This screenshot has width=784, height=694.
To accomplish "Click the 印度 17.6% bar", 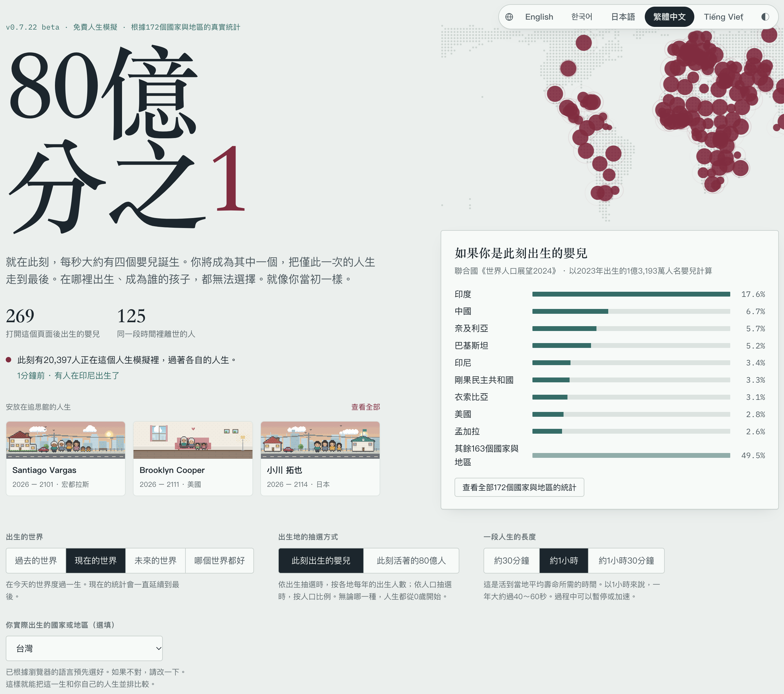I will point(631,294).
